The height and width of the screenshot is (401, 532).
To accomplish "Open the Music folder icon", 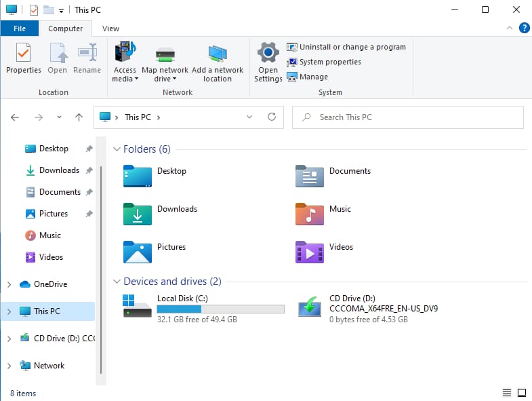I will click(x=310, y=214).
